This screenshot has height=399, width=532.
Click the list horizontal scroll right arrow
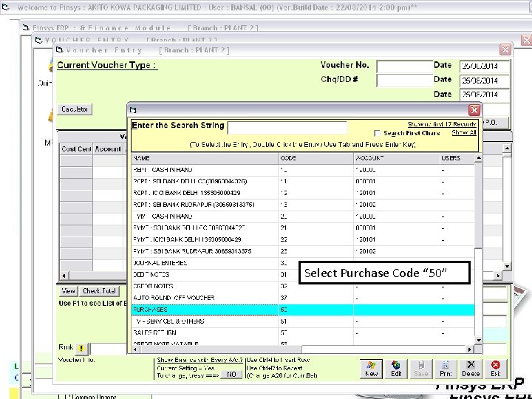(x=470, y=349)
